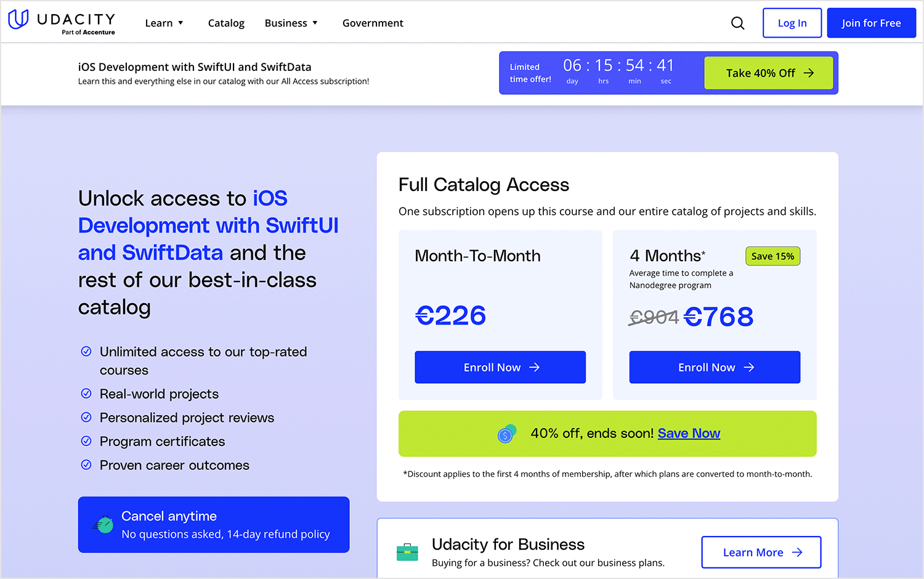Open the Business dropdown

click(x=291, y=23)
